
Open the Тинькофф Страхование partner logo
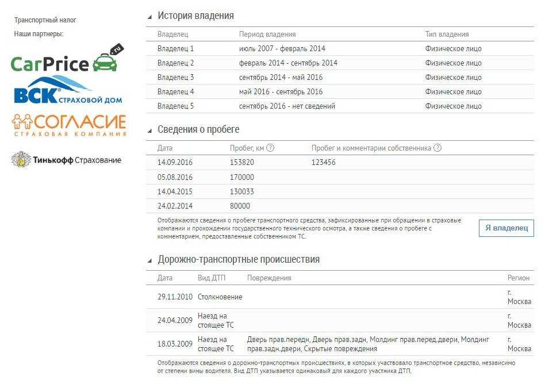click(x=66, y=160)
